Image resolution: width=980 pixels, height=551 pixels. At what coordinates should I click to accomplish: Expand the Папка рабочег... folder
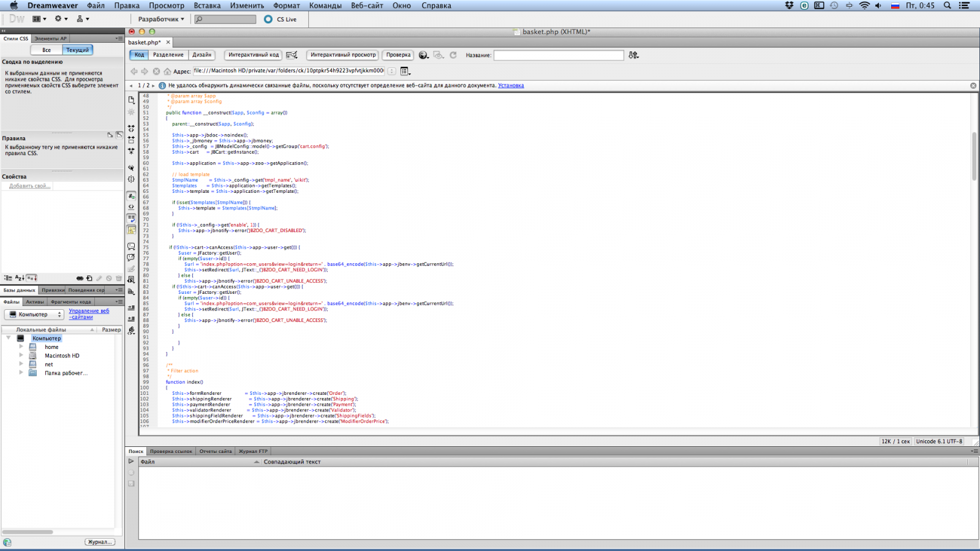point(21,372)
